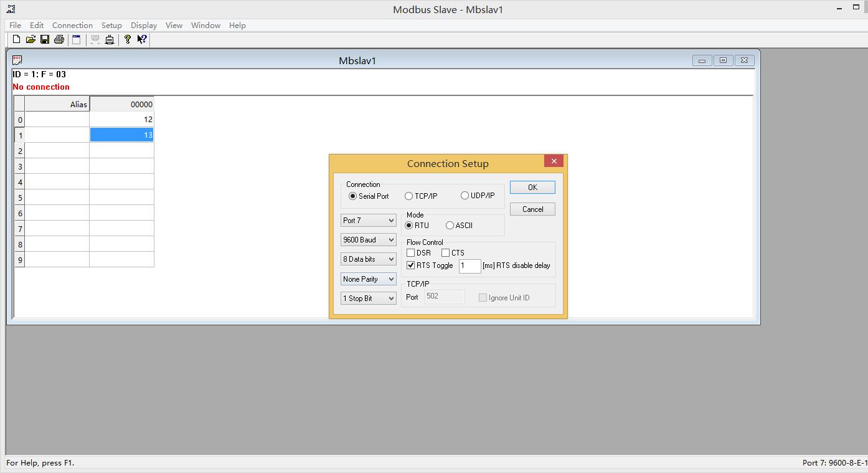Click the connect plug toolbar icon
The image size is (868, 473).
[x=110, y=39]
